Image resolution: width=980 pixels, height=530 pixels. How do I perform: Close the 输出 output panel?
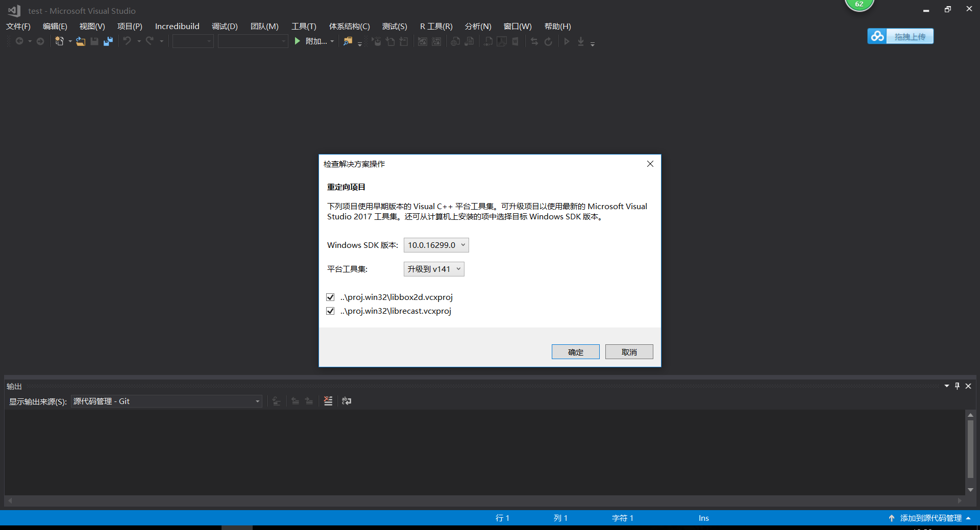point(968,386)
